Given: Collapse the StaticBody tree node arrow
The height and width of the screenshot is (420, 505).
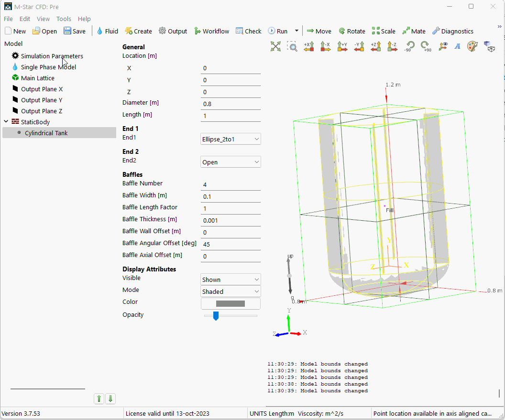Looking at the screenshot, I should click(6, 122).
